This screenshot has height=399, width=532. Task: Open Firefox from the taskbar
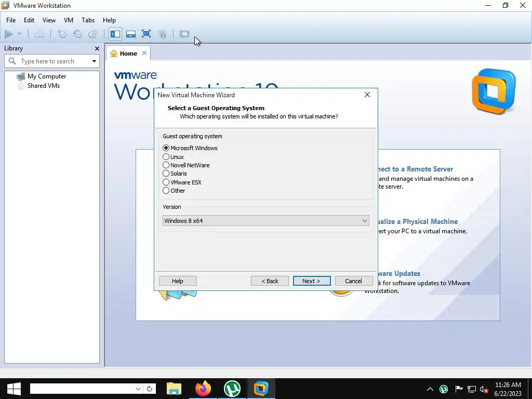pyautogui.click(x=203, y=389)
